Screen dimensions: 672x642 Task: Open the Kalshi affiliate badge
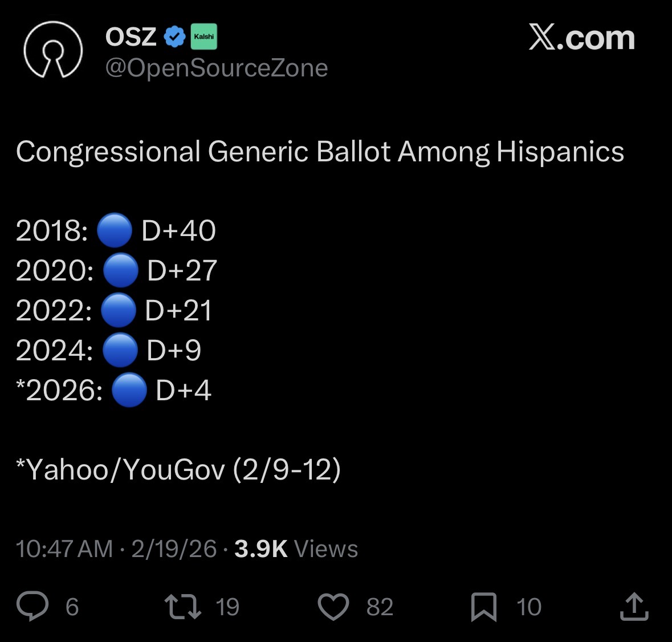[203, 37]
